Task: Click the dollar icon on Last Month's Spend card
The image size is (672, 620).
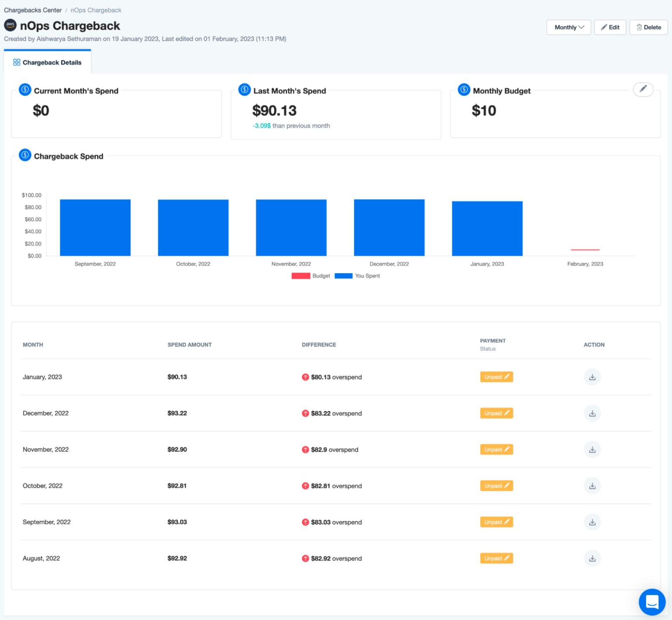Action: pos(244,89)
